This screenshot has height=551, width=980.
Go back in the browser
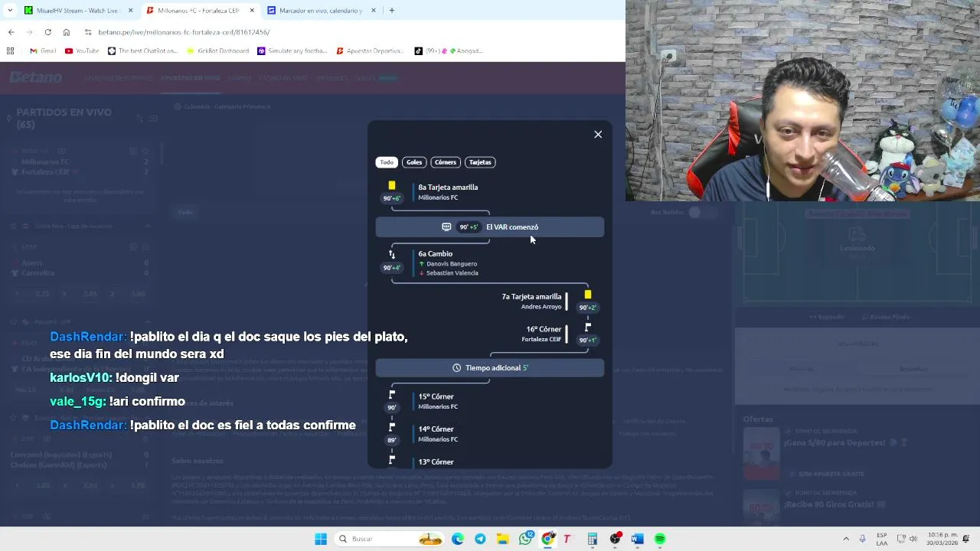11,32
